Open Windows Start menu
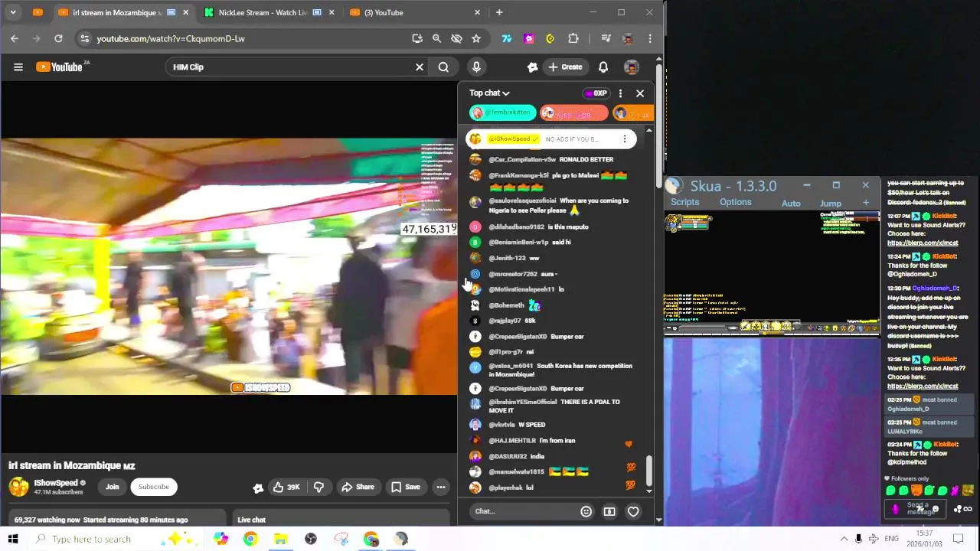This screenshot has height=551, width=980. (12, 539)
